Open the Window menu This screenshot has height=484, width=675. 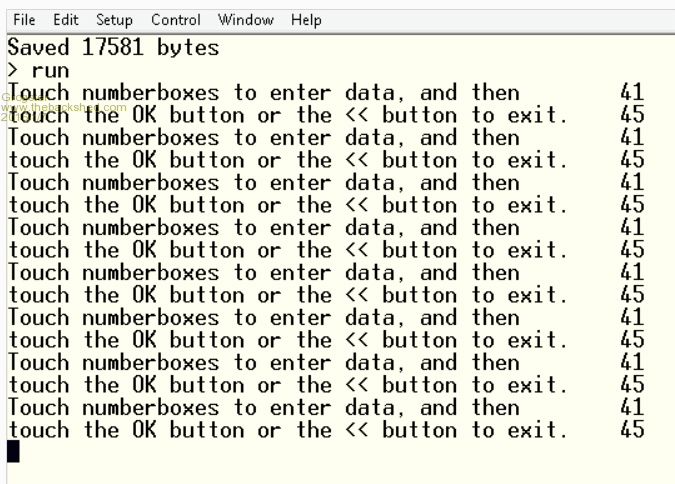click(x=246, y=20)
